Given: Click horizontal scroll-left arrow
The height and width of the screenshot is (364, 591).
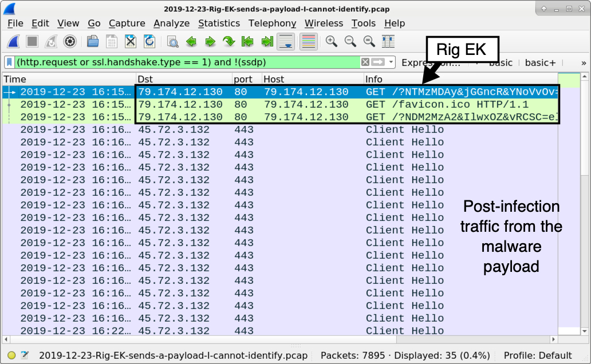Looking at the screenshot, I should (x=6, y=339).
